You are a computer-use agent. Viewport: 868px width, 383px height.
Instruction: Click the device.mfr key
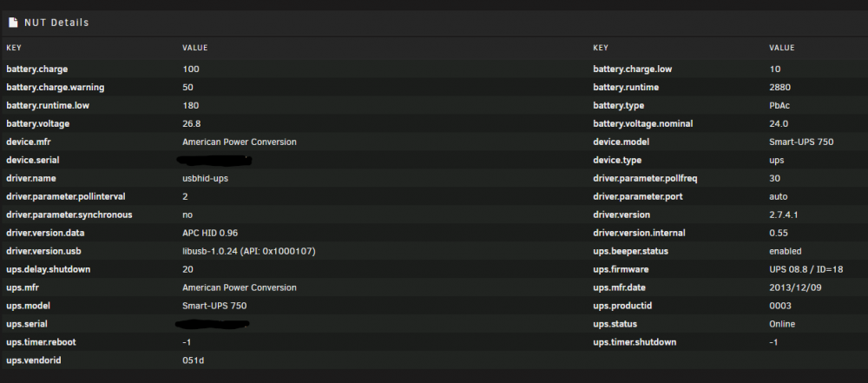click(29, 142)
